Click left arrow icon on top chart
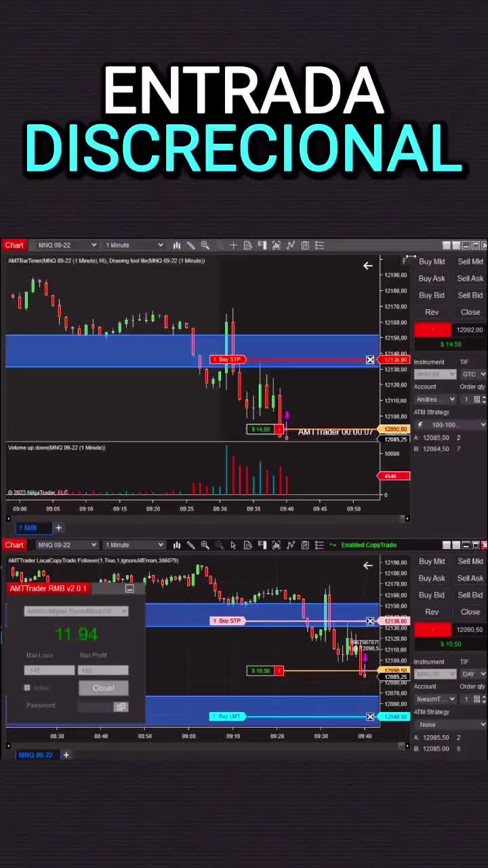Screen dimensions: 488x868 [368, 266]
